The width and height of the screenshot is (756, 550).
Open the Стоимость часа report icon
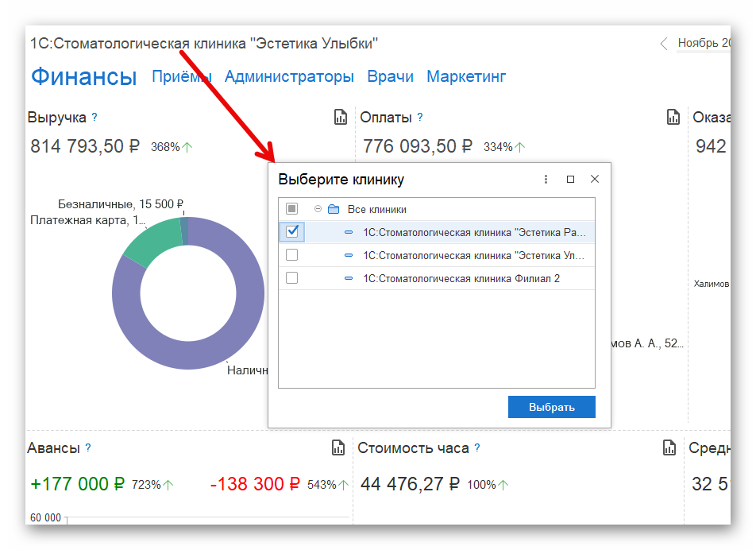[x=669, y=447]
